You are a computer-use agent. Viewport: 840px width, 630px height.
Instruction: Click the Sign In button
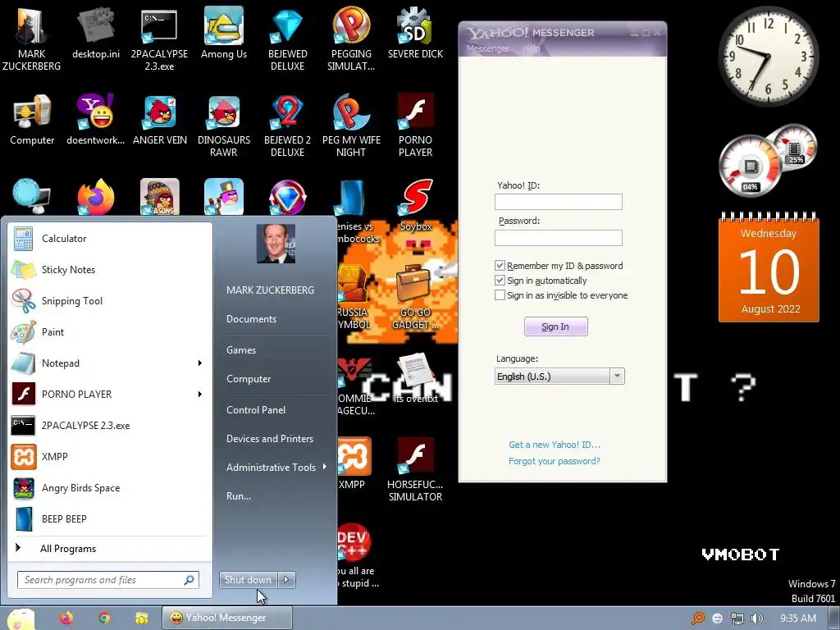(555, 326)
